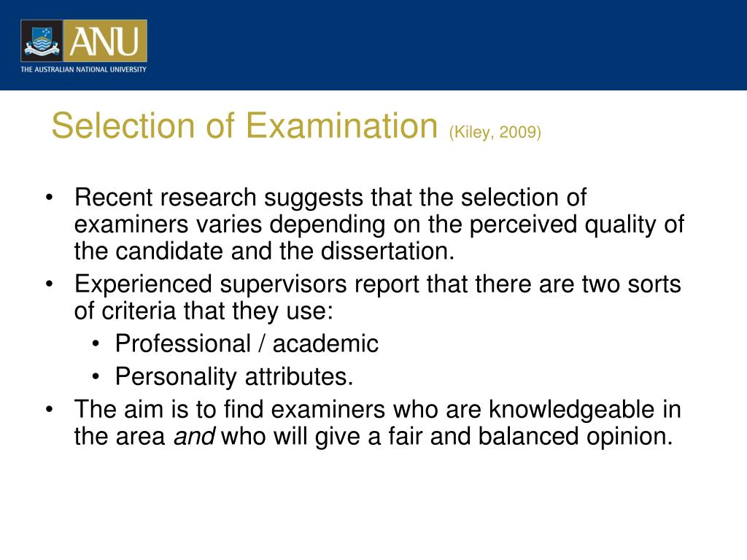This screenshot has width=747, height=560.
Task: Click the gold ANU letters logo
Action: click(105, 41)
